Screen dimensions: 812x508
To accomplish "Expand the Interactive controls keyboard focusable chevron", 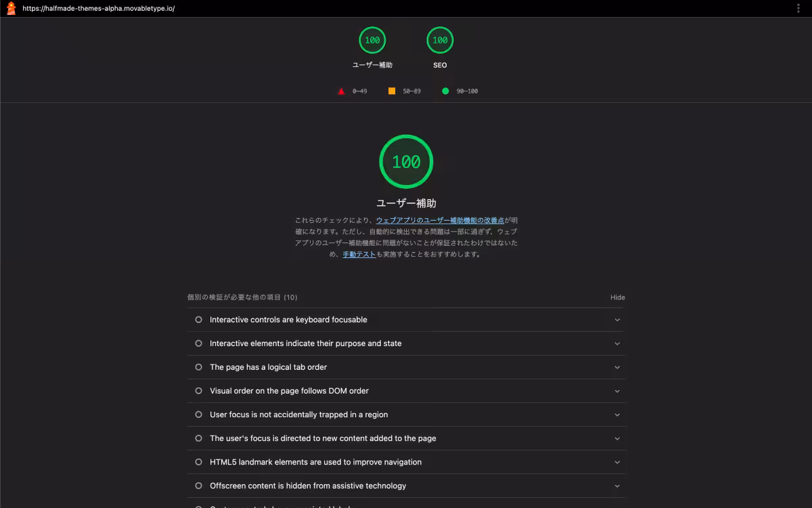I will coord(617,320).
